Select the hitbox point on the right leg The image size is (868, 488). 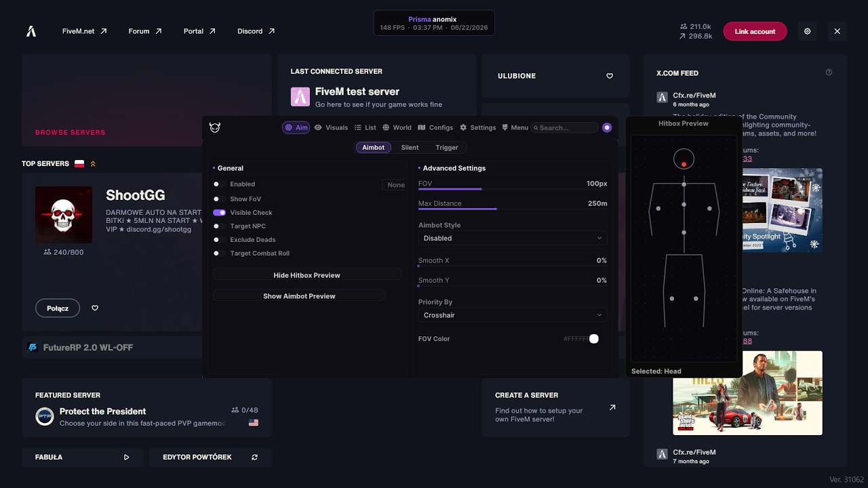tap(696, 299)
